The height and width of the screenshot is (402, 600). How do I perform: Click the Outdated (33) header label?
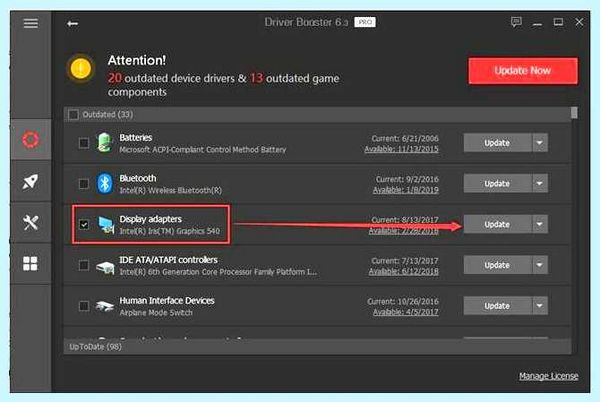tap(108, 114)
